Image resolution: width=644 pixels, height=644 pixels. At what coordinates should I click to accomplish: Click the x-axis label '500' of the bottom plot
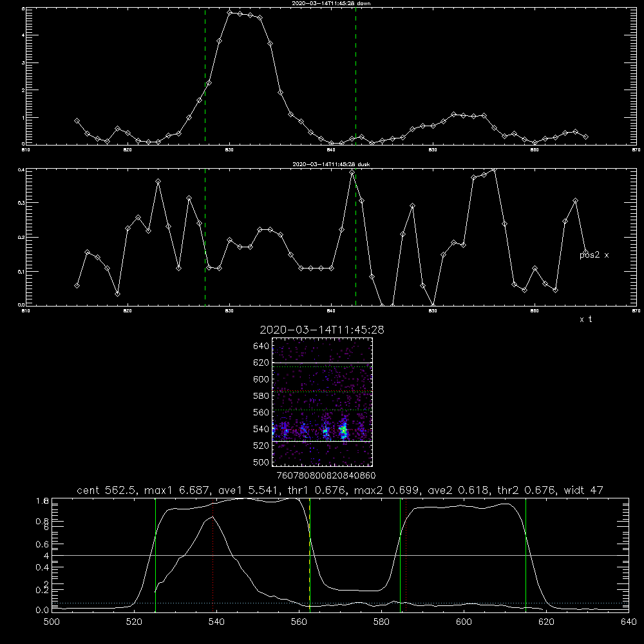click(x=52, y=622)
